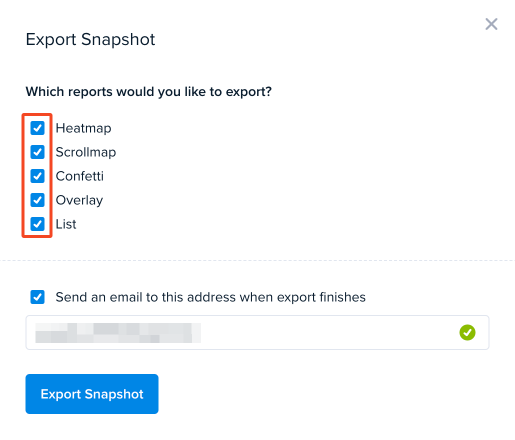Click the List label text
Screen dimensions: 515x440
click(66, 224)
